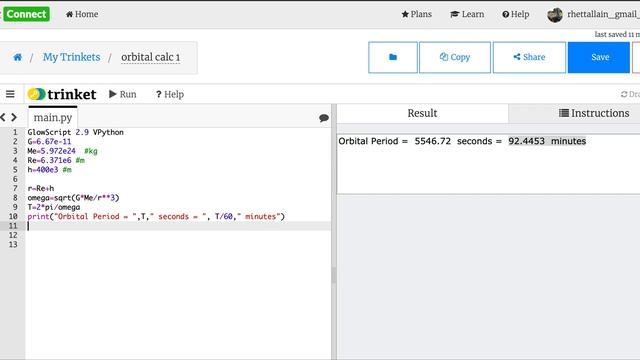Click the divider handle between editor and result
Screen dimensions: 640x360
pos(334,275)
